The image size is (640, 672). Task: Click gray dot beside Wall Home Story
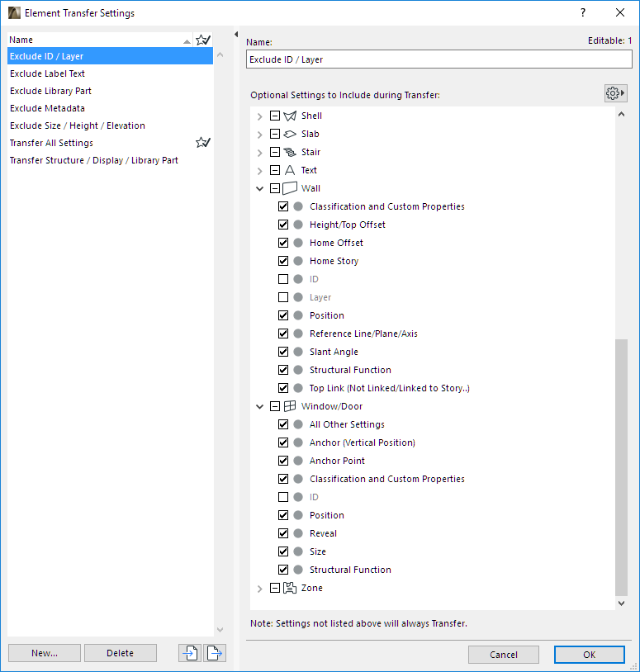[x=298, y=261]
